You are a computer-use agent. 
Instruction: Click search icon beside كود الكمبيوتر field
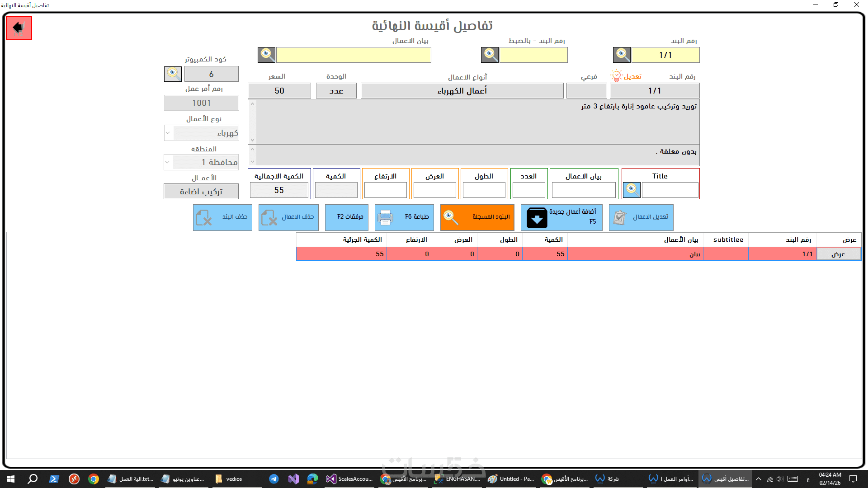[x=173, y=74]
